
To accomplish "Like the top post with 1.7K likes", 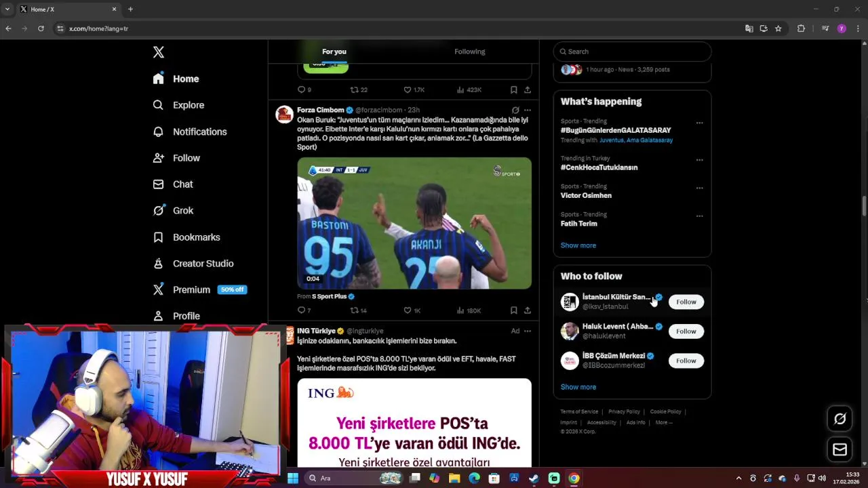I will tap(414, 89).
